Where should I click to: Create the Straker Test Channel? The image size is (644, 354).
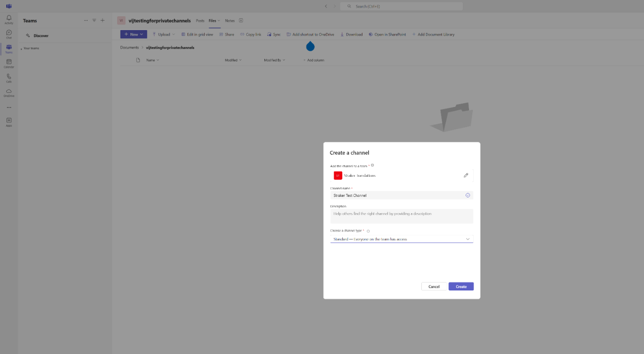pyautogui.click(x=460, y=286)
